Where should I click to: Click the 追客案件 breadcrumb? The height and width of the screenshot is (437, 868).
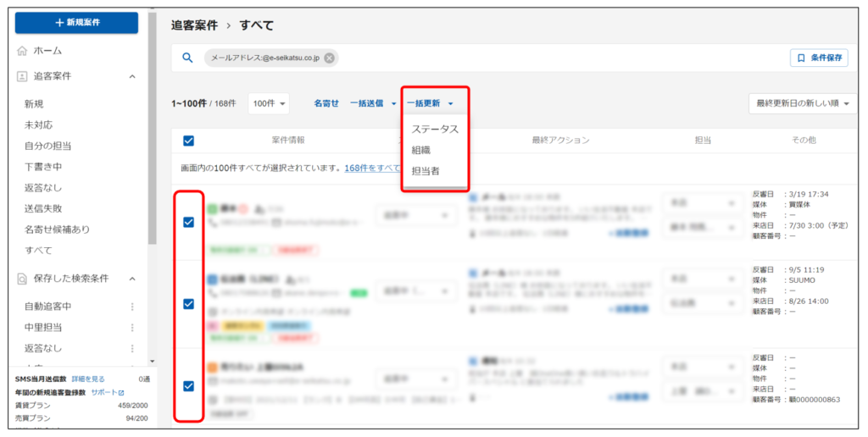(x=194, y=25)
